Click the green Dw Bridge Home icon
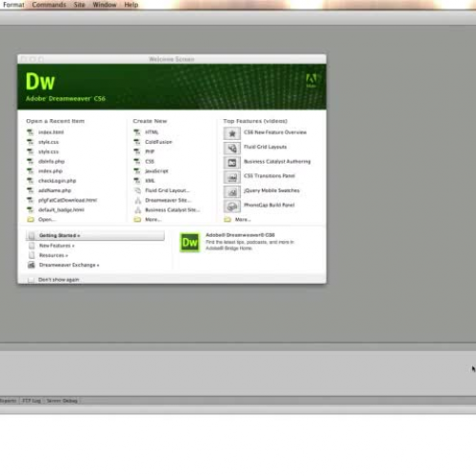Screen dimensions: 476x476 click(189, 243)
